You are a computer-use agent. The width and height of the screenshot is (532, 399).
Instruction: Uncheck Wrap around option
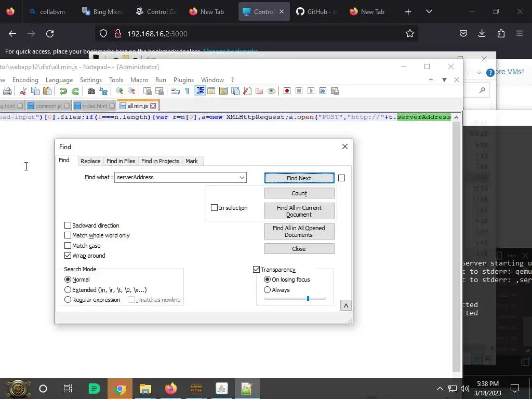point(68,256)
